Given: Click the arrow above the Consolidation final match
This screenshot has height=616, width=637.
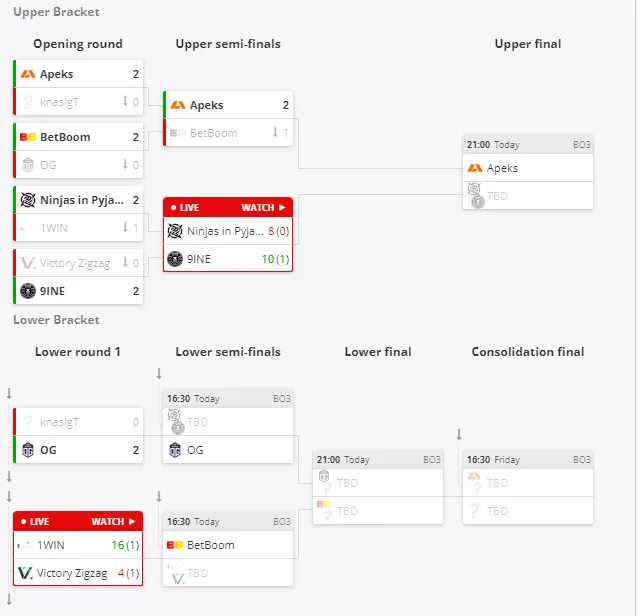Looking at the screenshot, I should 459,434.
